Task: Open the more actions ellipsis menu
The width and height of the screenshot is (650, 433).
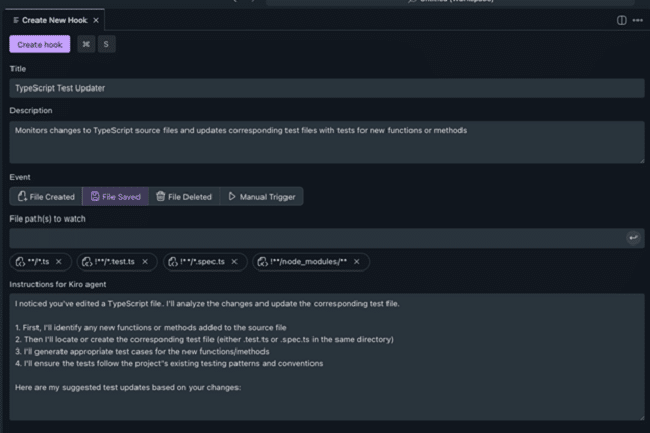Action: tap(638, 20)
